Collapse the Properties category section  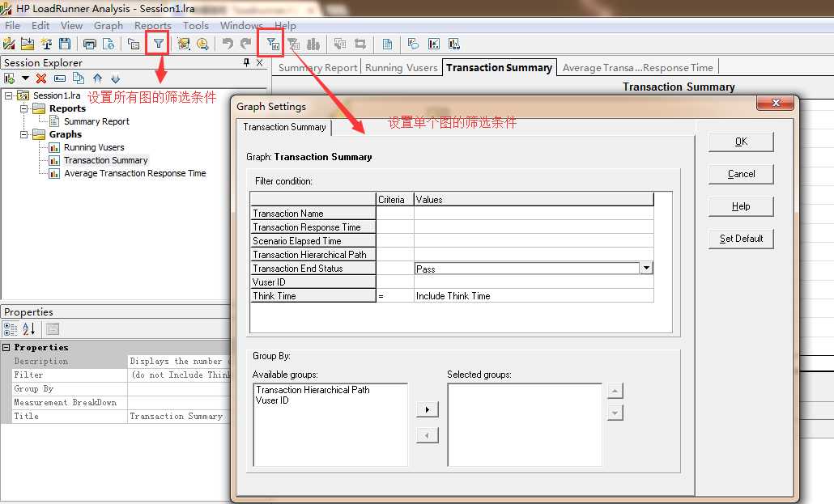(6, 347)
